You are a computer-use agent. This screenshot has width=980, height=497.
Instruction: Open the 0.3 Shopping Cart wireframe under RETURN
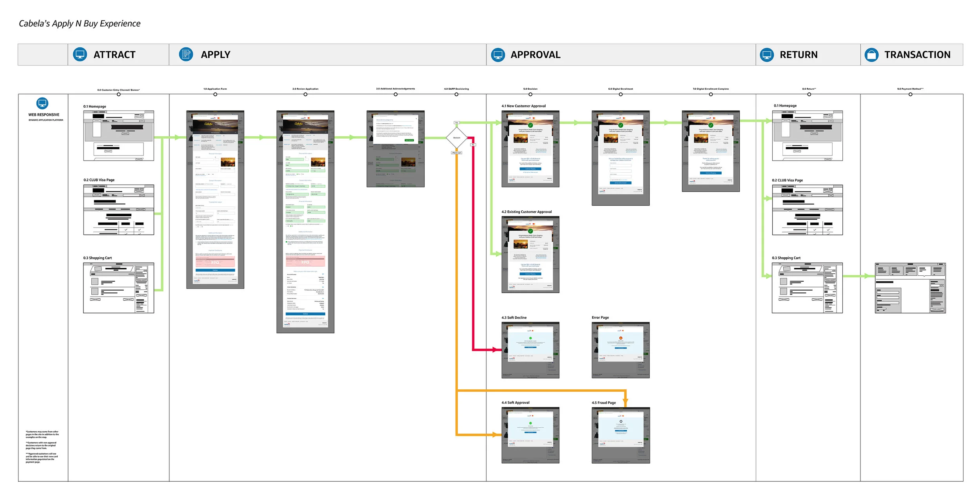(807, 288)
